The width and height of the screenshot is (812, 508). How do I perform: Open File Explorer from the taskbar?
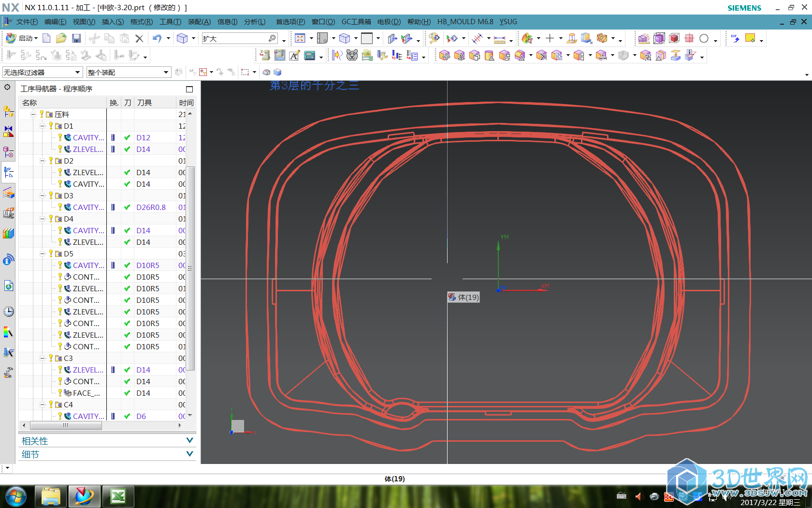(50, 496)
